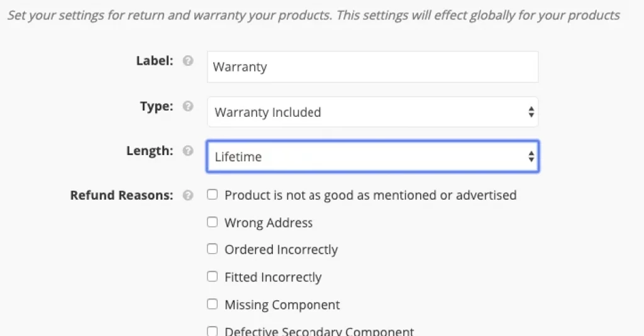Image resolution: width=644 pixels, height=336 pixels.
Task: Click the help icon beside Label
Action: (188, 61)
